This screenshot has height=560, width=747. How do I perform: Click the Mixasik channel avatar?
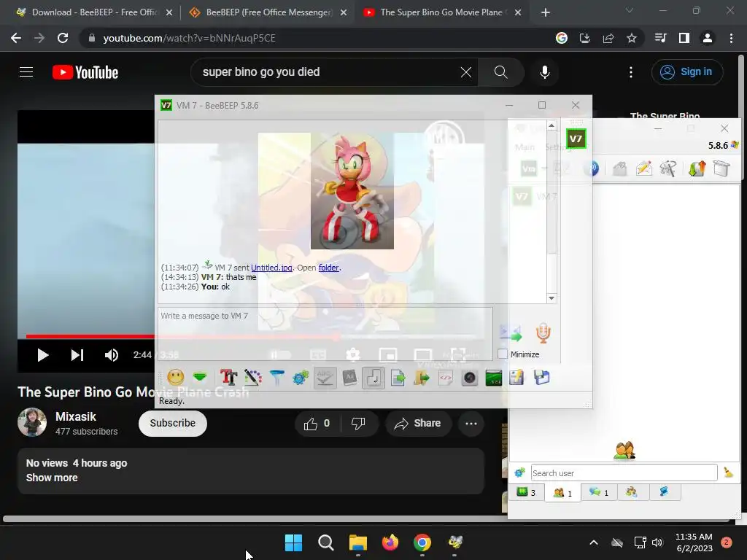coord(32,422)
